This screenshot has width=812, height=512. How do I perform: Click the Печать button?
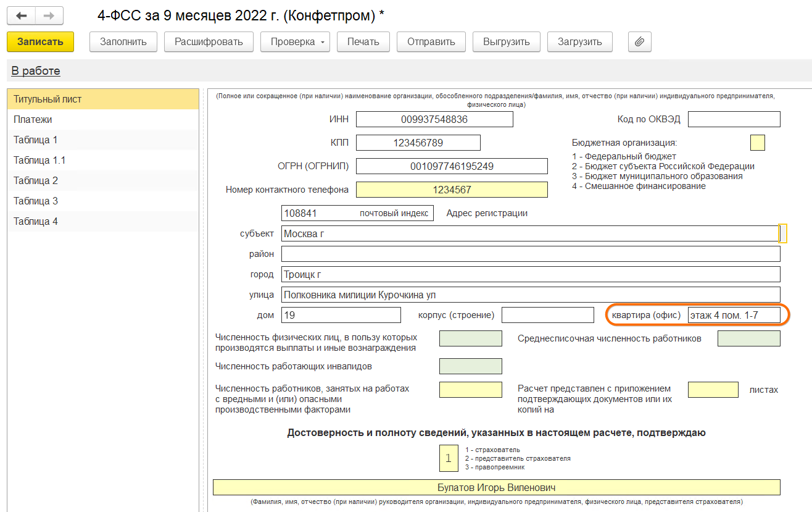(363, 42)
